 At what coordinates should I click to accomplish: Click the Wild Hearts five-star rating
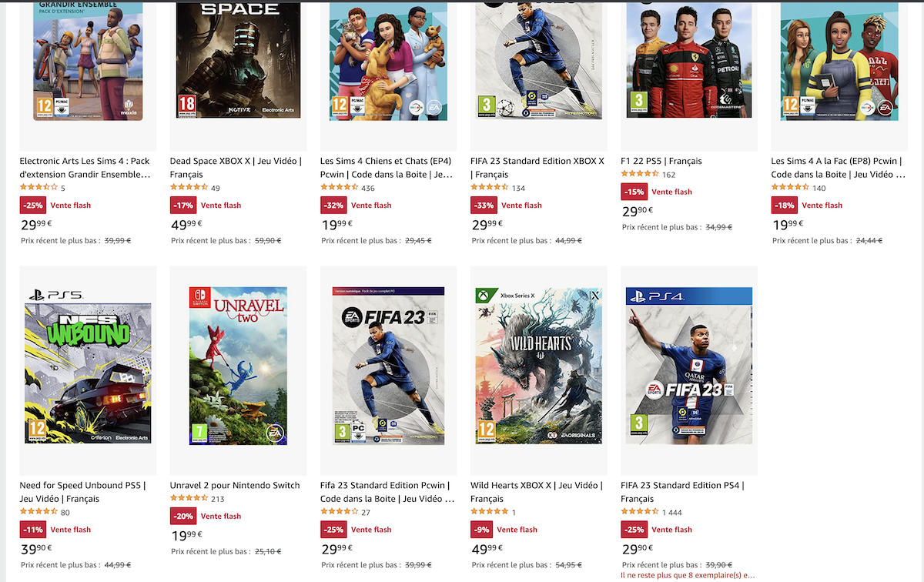[490, 512]
